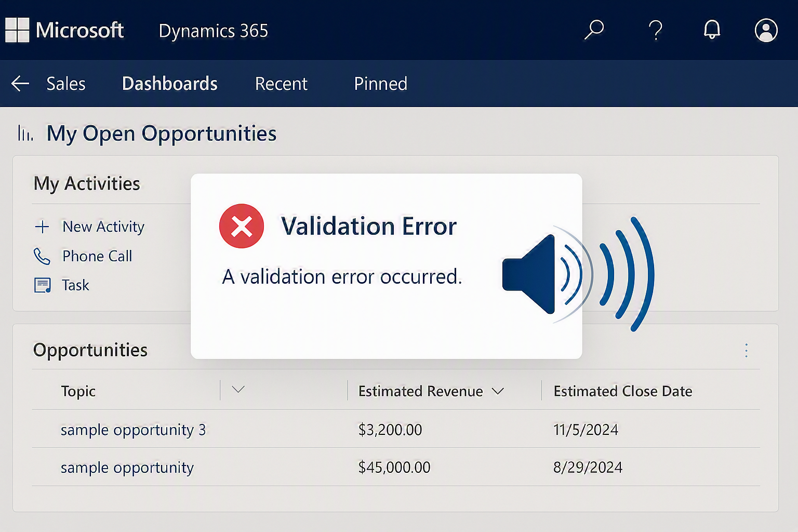Open the search magnifier icon
The height and width of the screenshot is (532, 798).
click(x=594, y=30)
